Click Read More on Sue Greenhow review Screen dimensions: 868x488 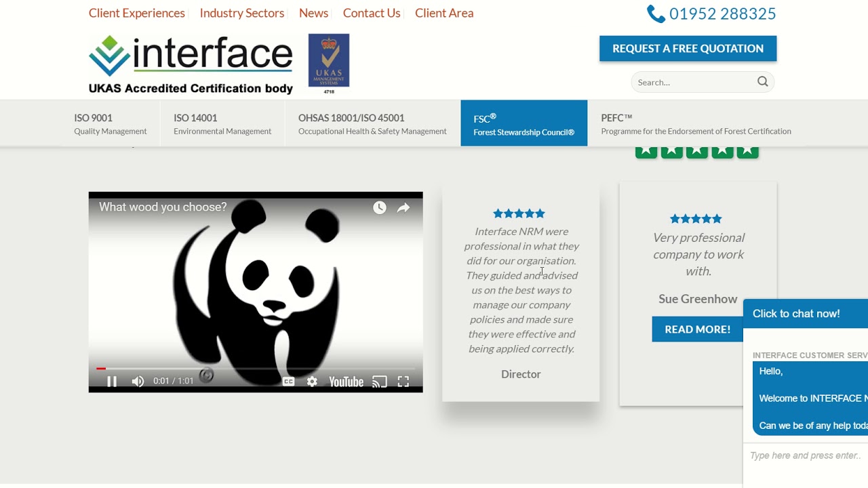click(x=698, y=329)
